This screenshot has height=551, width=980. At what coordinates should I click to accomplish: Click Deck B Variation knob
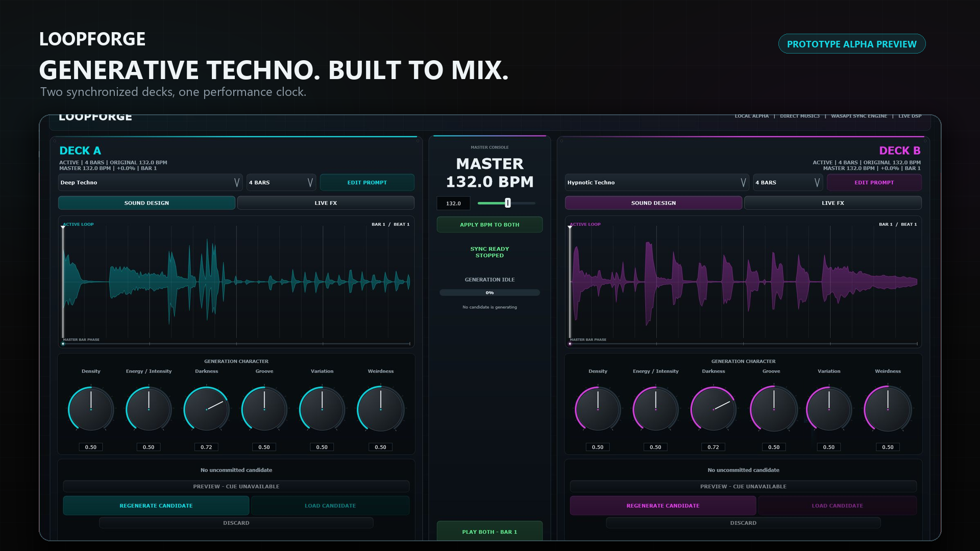pos(829,409)
